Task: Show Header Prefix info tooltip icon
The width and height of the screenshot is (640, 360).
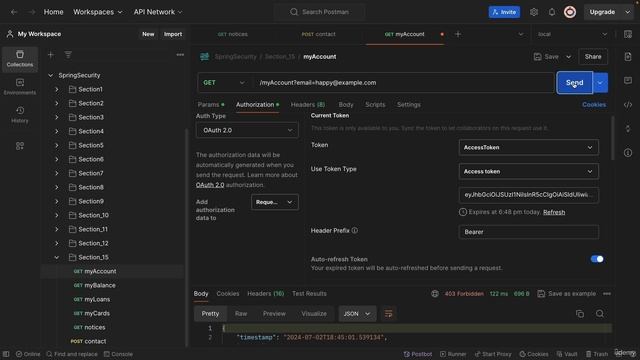Action: tap(355, 230)
